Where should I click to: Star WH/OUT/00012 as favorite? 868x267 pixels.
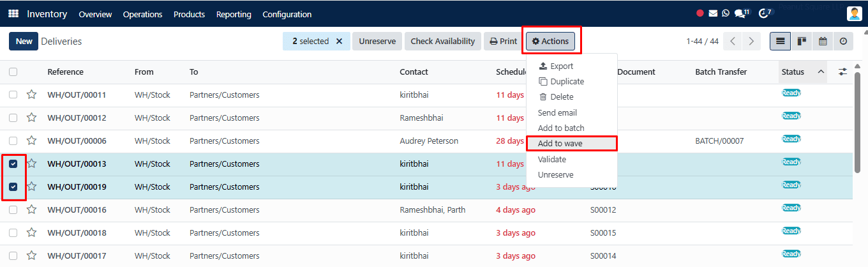pos(31,118)
